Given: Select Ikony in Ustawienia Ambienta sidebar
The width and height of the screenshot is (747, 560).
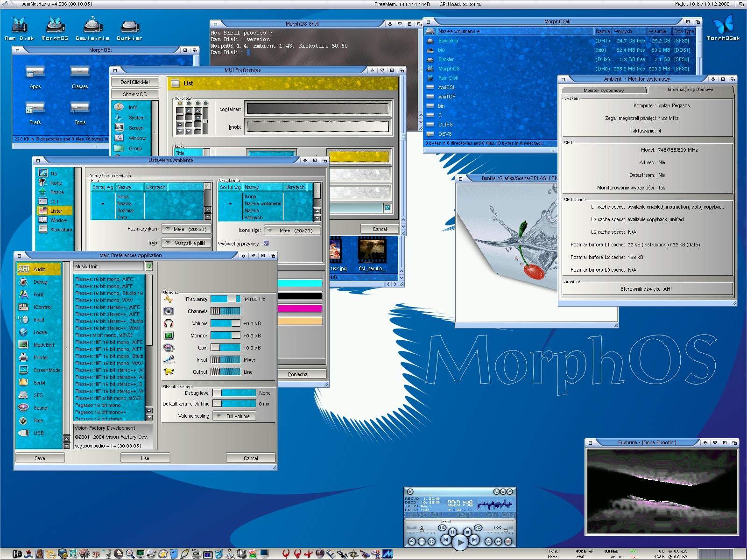Looking at the screenshot, I should point(55,183).
